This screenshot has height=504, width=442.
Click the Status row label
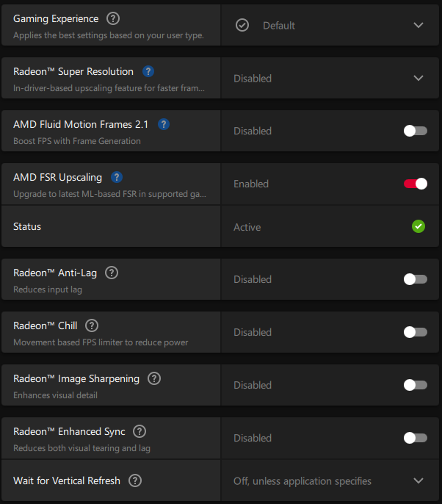pos(27,226)
